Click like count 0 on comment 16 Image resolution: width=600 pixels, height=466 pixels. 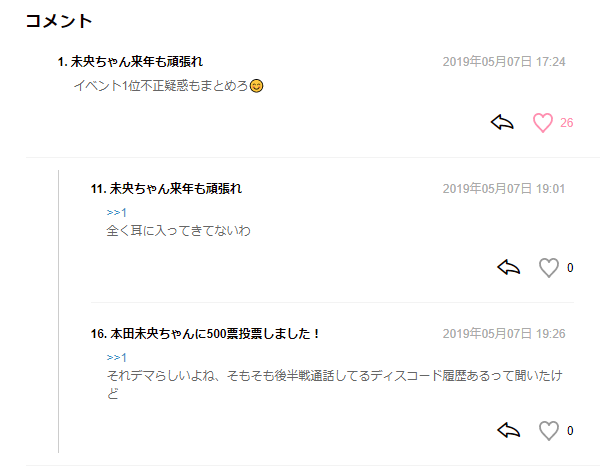click(x=570, y=431)
